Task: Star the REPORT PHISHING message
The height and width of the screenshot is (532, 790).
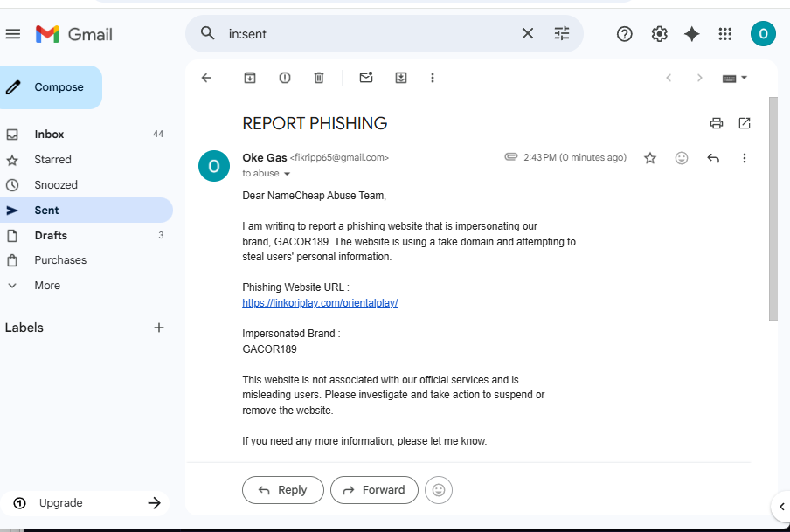Action: point(650,158)
